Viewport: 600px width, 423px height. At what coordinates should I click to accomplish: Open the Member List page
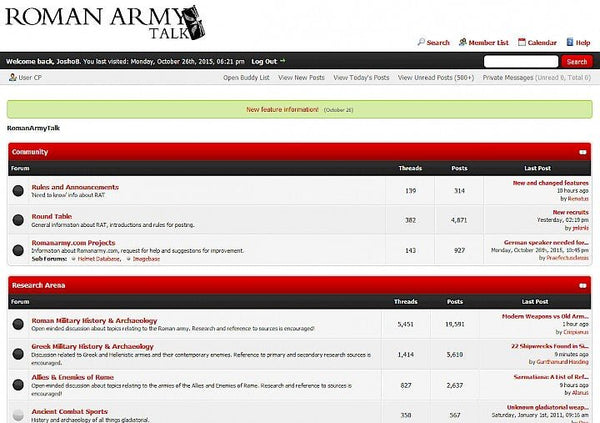point(489,42)
